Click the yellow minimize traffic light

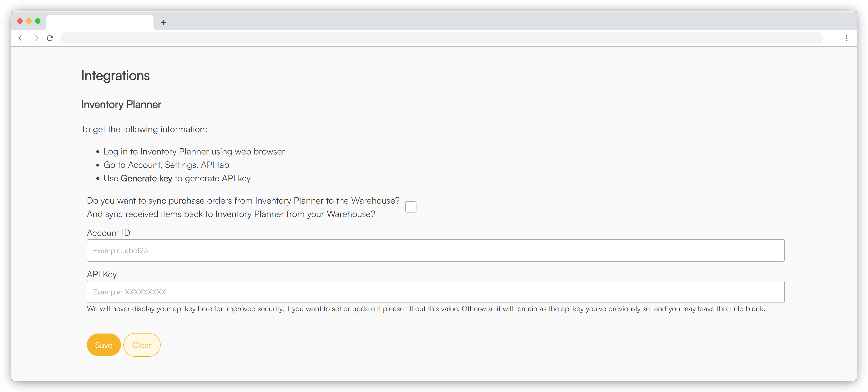tap(29, 21)
